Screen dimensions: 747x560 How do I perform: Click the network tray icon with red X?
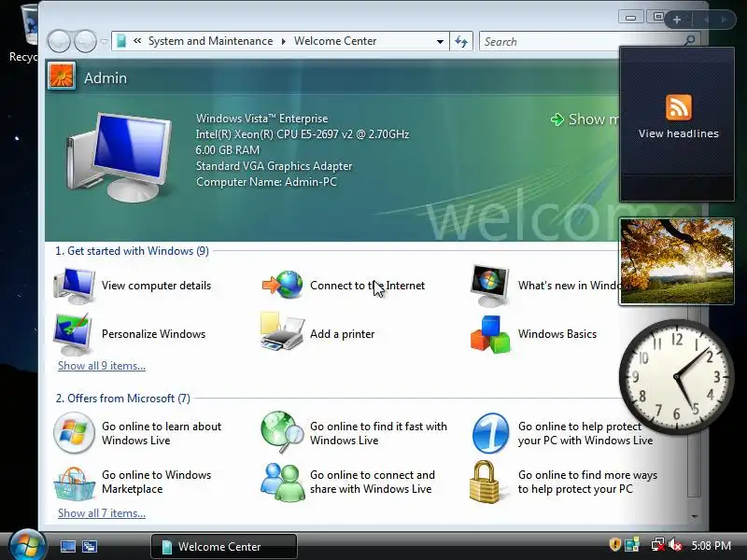point(657,545)
